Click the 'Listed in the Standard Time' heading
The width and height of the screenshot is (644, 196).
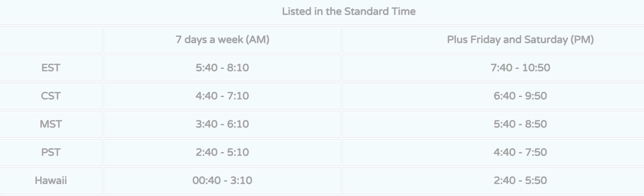(349, 12)
